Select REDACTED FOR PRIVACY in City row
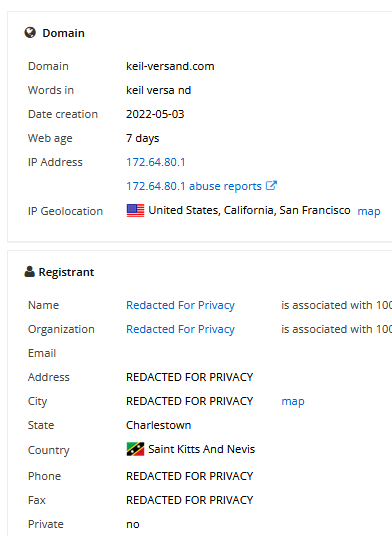Image resolution: width=392 pixels, height=536 pixels. click(190, 401)
